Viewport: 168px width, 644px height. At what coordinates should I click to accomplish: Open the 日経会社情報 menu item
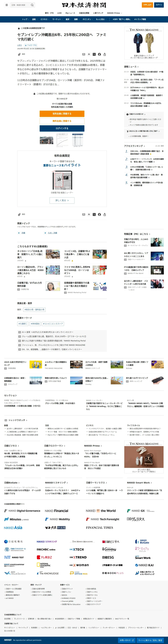[x=84, y=13]
